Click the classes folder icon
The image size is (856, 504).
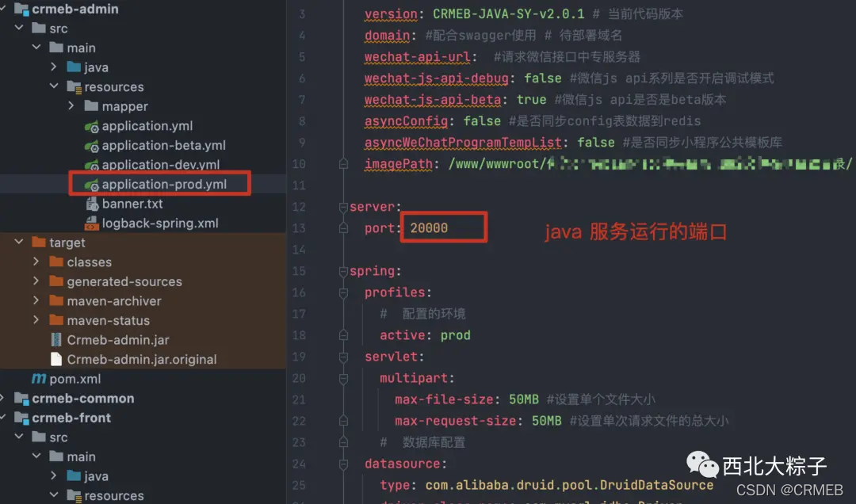56,262
